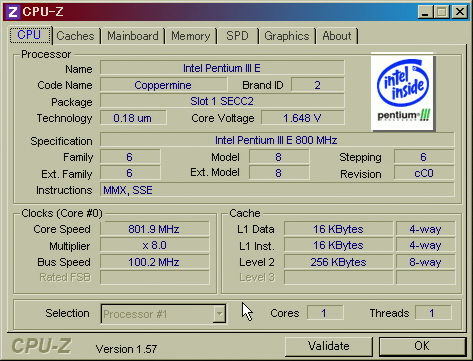Click the Level 2 256 KBytes value
Screen dimensions: 473x361
click(338, 262)
